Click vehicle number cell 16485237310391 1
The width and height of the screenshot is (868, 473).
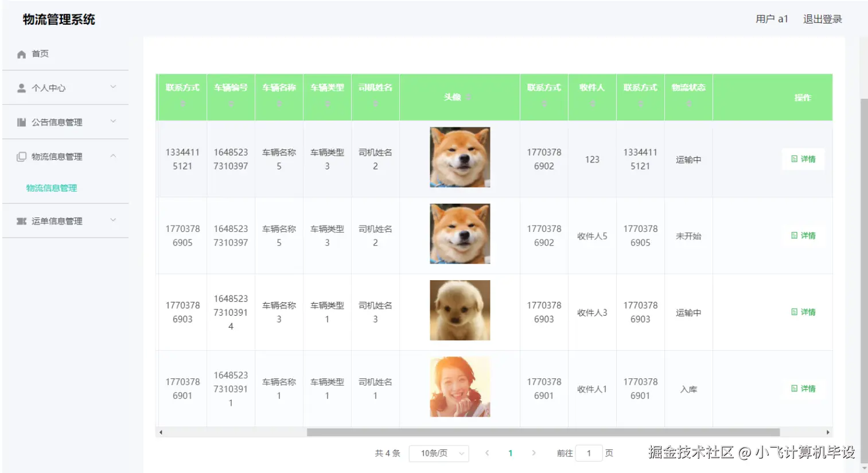(231, 389)
